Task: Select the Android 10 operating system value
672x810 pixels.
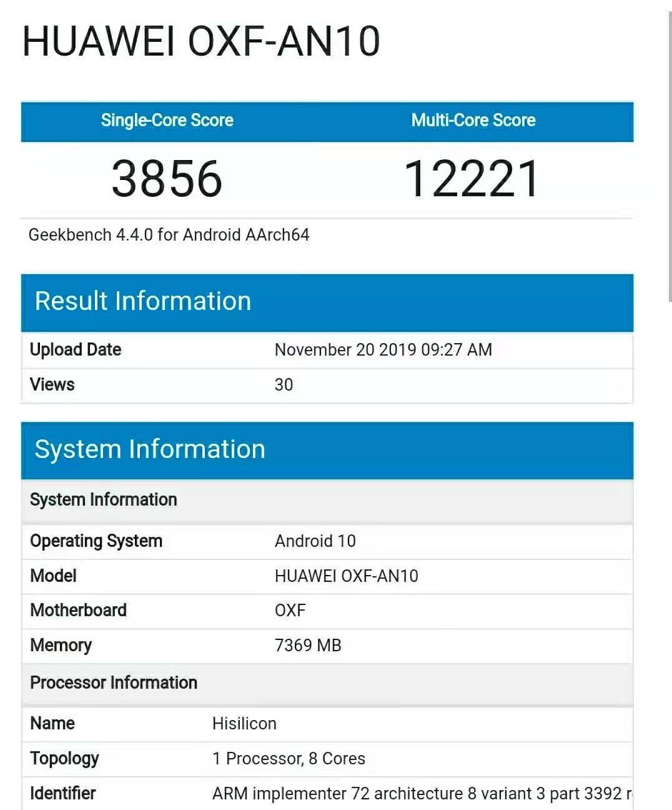Action: pyautogui.click(x=315, y=541)
